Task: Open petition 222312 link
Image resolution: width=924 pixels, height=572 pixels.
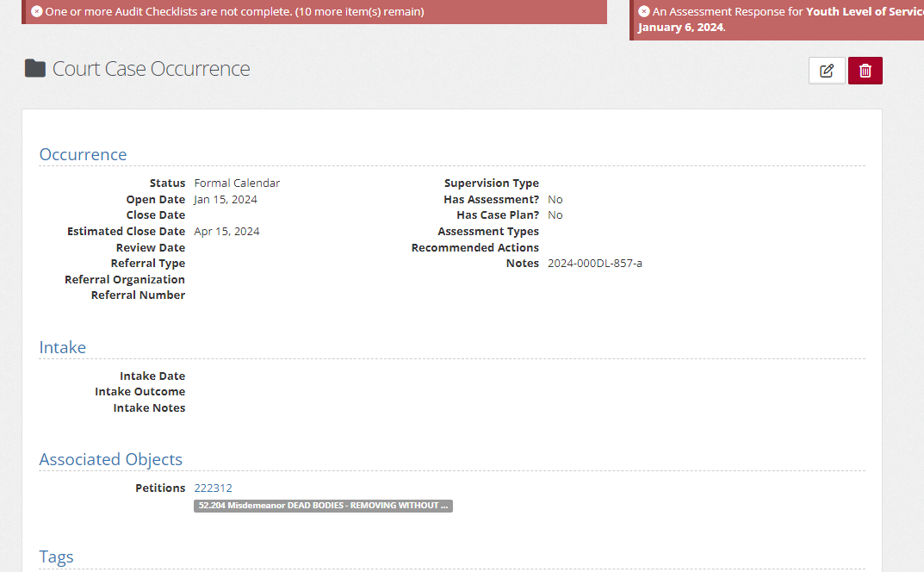Action: (x=213, y=488)
